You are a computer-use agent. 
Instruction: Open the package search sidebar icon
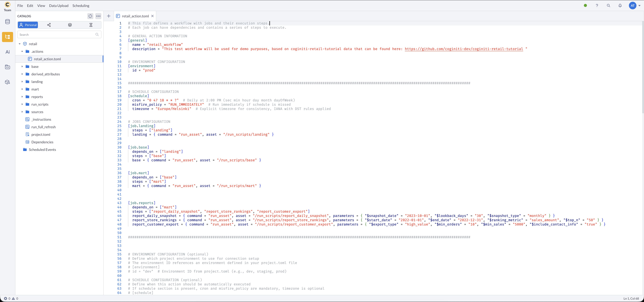(7, 82)
